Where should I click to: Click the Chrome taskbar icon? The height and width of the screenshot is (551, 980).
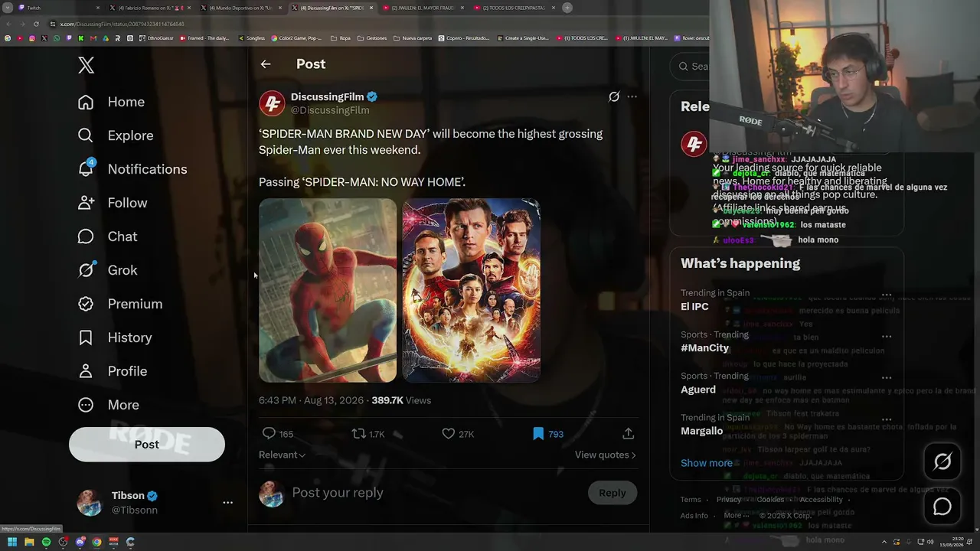(x=96, y=542)
